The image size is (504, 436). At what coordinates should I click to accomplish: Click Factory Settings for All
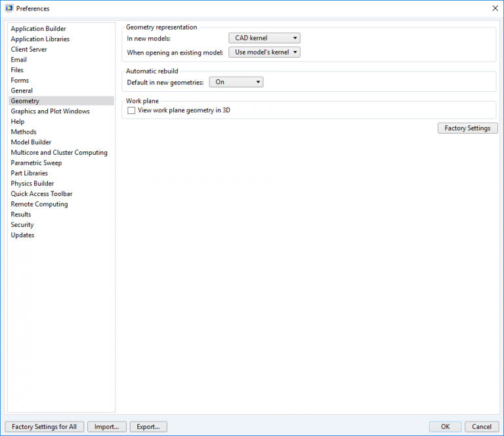[45, 427]
